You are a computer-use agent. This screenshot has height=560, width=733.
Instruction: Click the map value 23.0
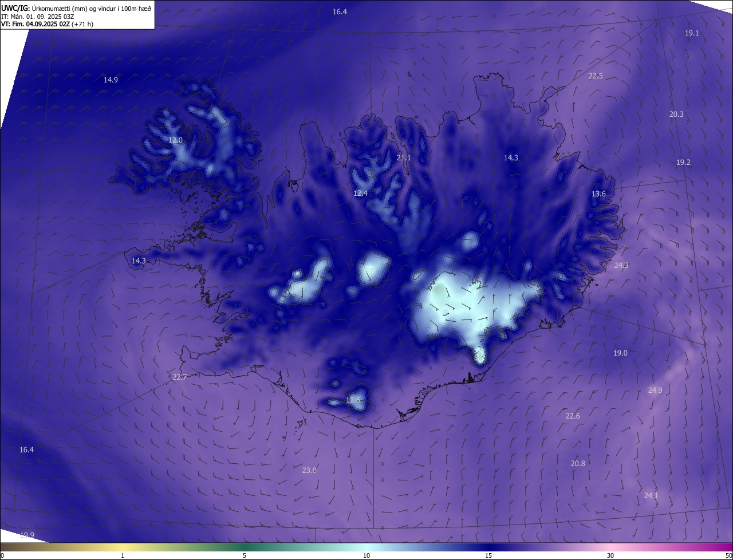point(309,471)
